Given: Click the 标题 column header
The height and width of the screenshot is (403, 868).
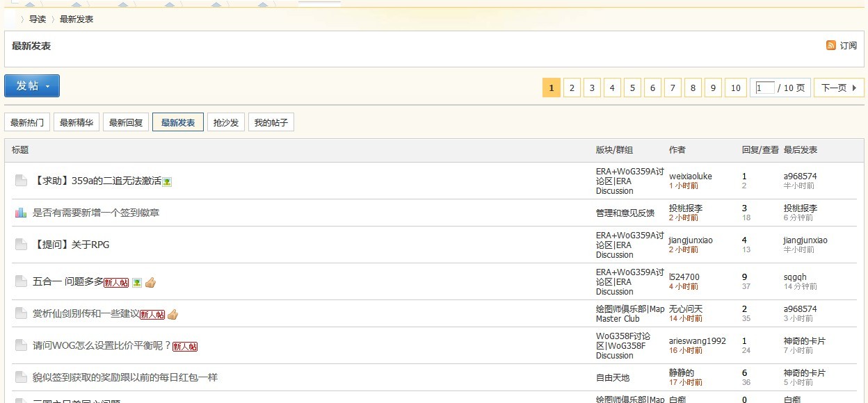Looking at the screenshot, I should coord(20,150).
